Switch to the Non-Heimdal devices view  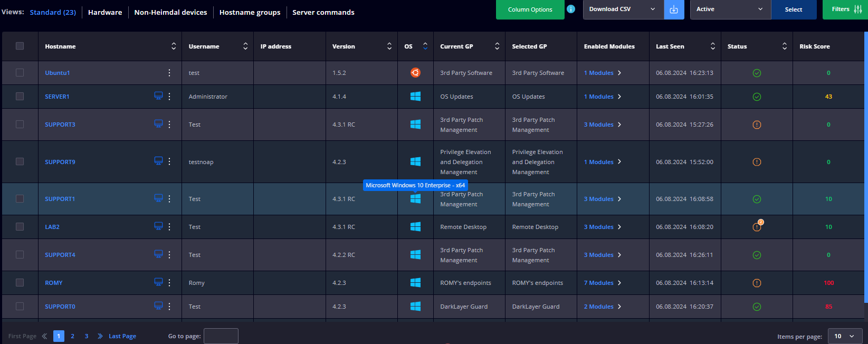click(170, 12)
